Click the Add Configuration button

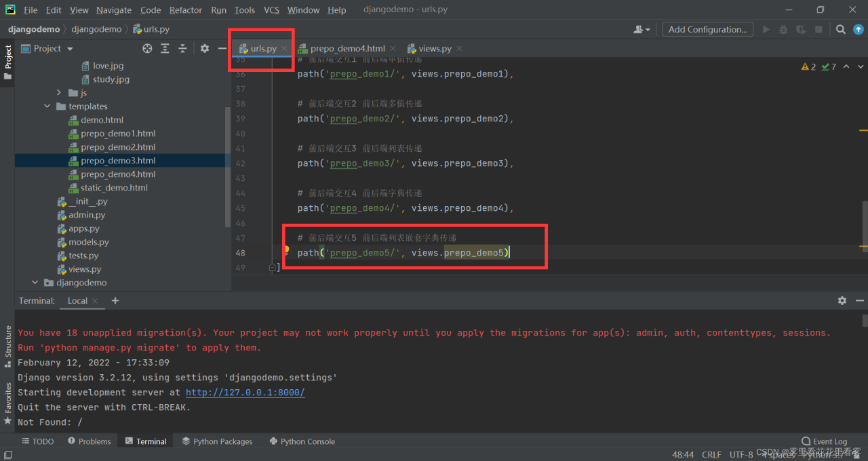pos(707,29)
